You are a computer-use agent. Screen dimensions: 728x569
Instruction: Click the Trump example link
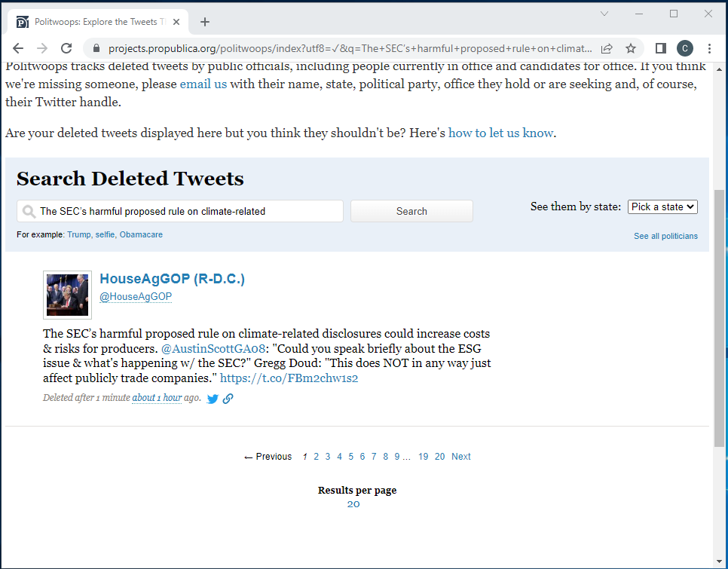[79, 235]
